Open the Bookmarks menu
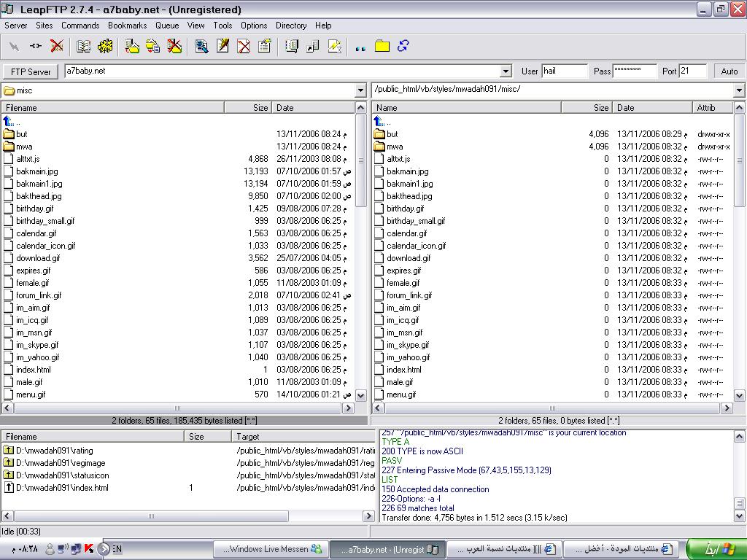This screenshot has height=560, width=747. point(127,26)
